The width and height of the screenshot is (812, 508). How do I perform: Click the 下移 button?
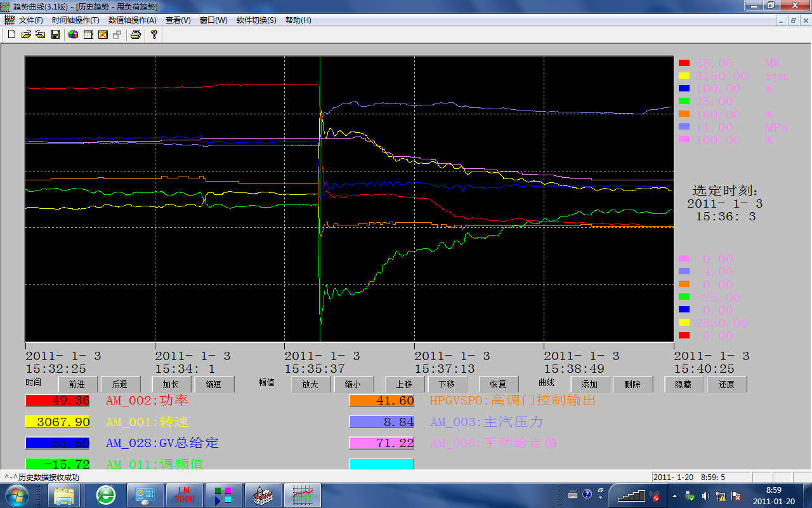[447, 384]
